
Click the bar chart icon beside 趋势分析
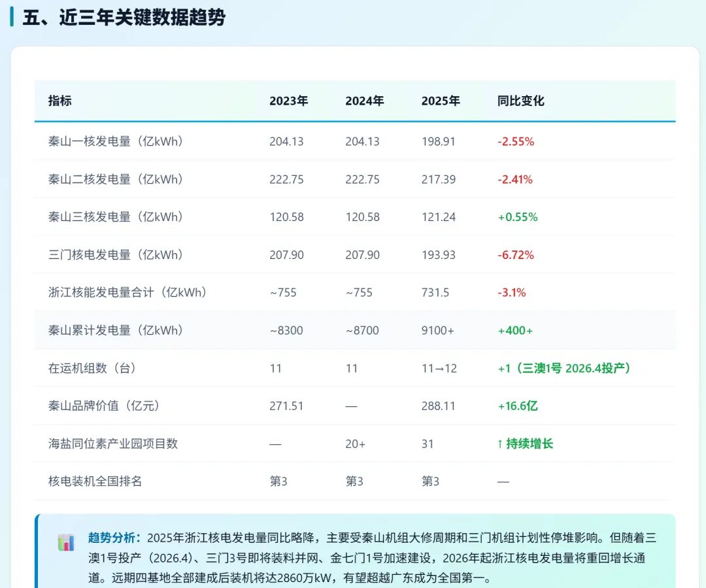66,542
